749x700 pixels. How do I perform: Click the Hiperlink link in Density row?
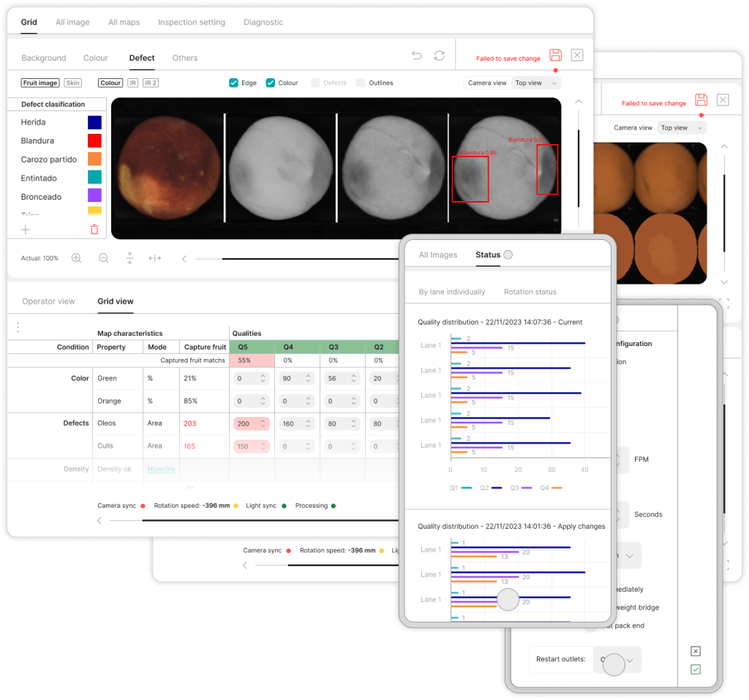162,469
